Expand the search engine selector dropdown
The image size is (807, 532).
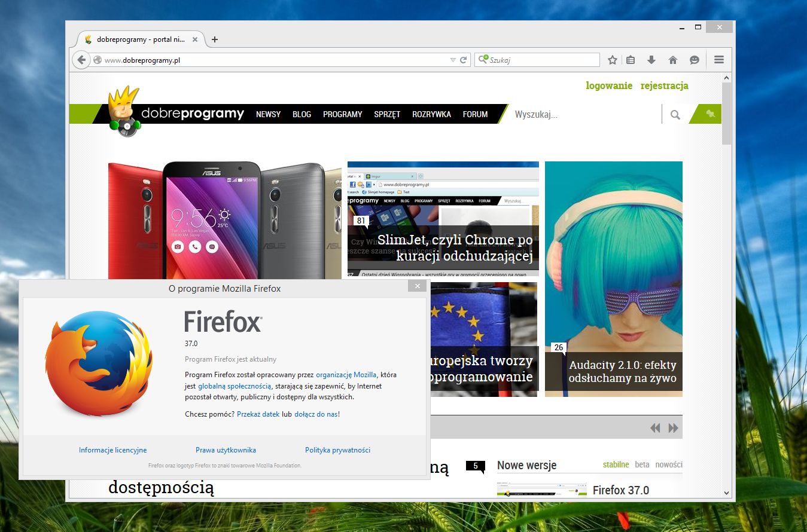[x=483, y=60]
